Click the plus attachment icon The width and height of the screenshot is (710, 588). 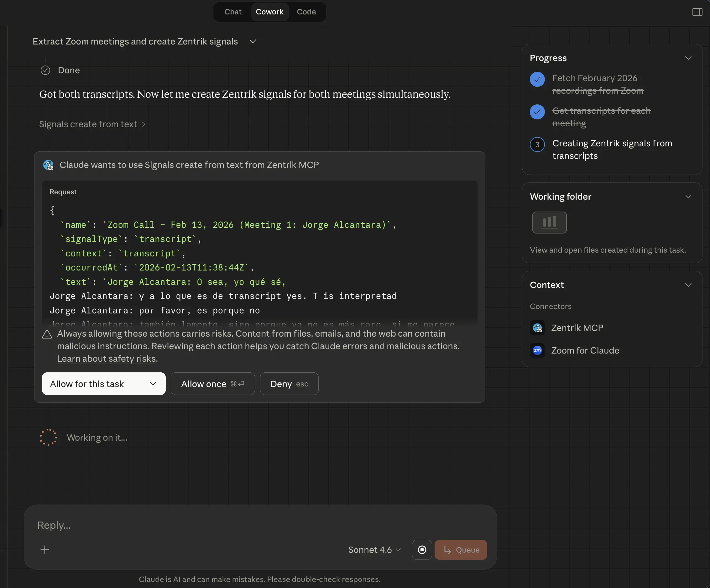coord(45,549)
